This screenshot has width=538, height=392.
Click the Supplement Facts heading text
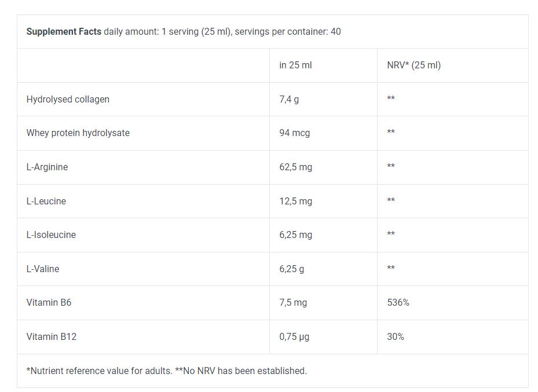pyautogui.click(x=64, y=31)
